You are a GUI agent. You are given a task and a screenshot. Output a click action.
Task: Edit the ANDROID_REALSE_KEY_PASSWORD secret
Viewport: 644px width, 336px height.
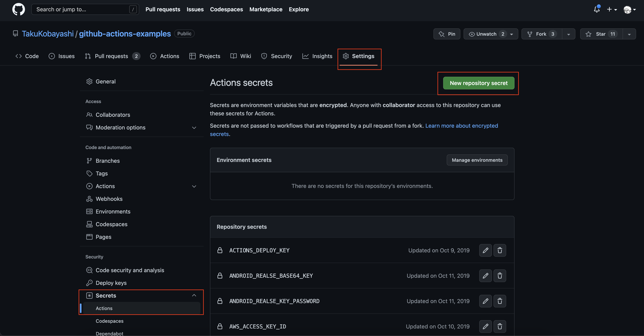click(x=486, y=301)
